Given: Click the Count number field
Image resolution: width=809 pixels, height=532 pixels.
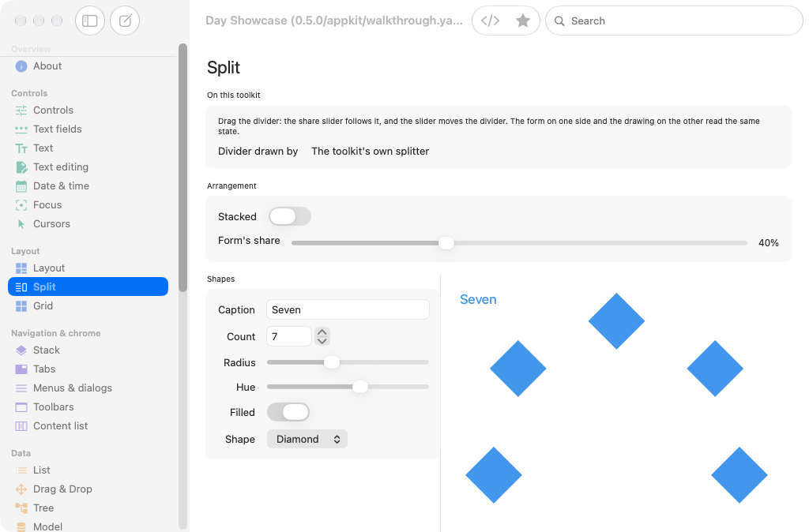Looking at the screenshot, I should pos(289,336).
